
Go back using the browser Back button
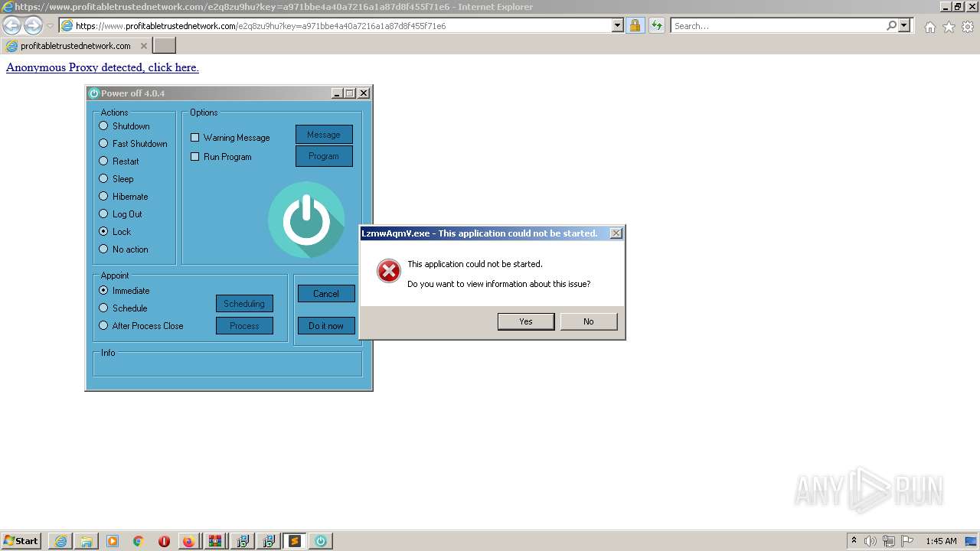pos(12,25)
